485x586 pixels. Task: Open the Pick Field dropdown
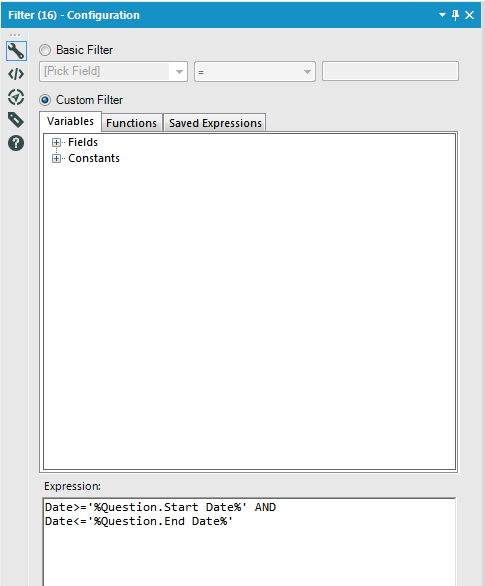(113, 71)
